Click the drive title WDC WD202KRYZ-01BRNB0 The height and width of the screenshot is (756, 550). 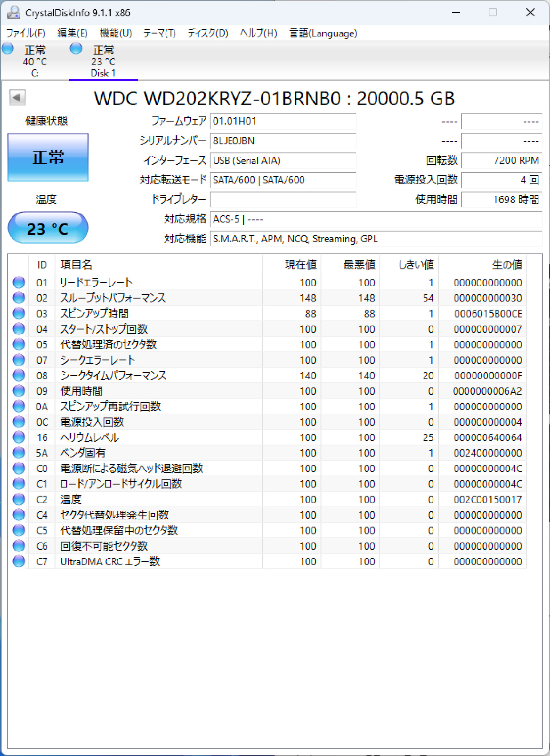pyautogui.click(x=274, y=98)
